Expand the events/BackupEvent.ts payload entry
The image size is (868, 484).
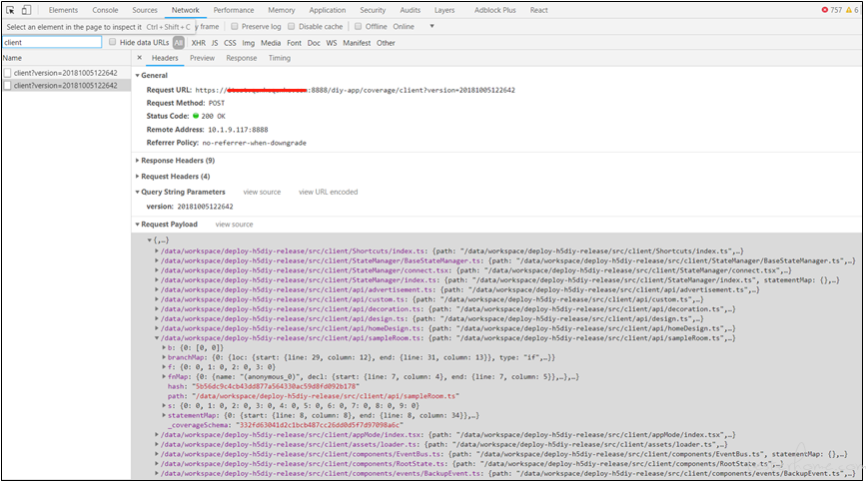(x=157, y=473)
